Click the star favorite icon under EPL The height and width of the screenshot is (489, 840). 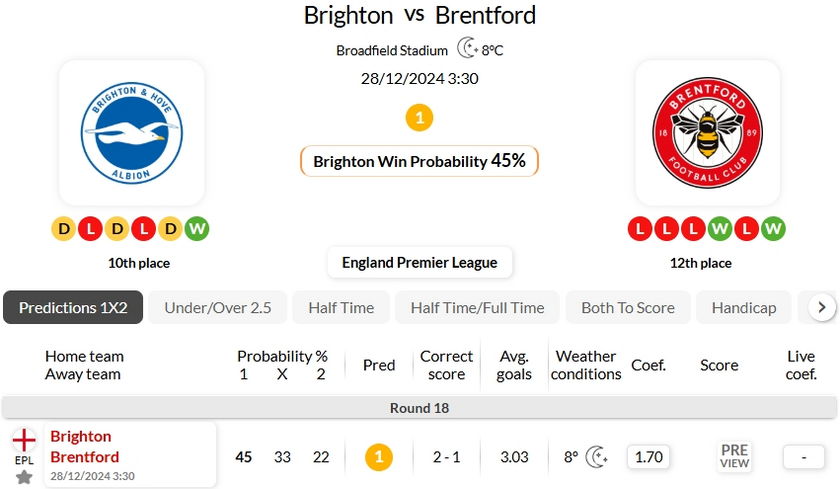[24, 477]
